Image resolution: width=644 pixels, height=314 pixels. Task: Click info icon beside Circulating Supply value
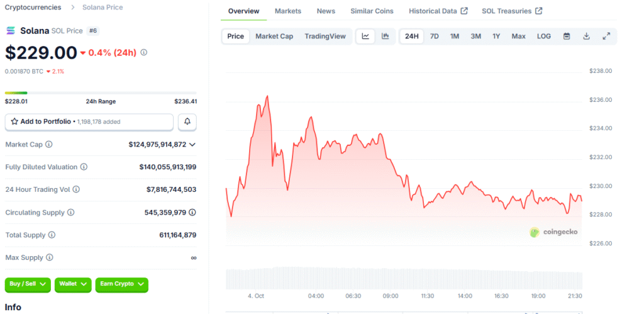192,213
